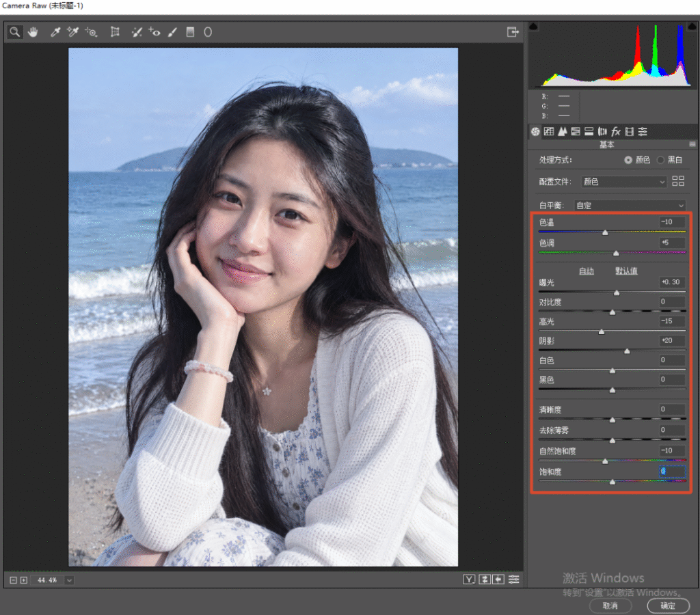The height and width of the screenshot is (615, 700).
Task: Adjust the 高光 highlights slider handle
Action: click(x=602, y=331)
